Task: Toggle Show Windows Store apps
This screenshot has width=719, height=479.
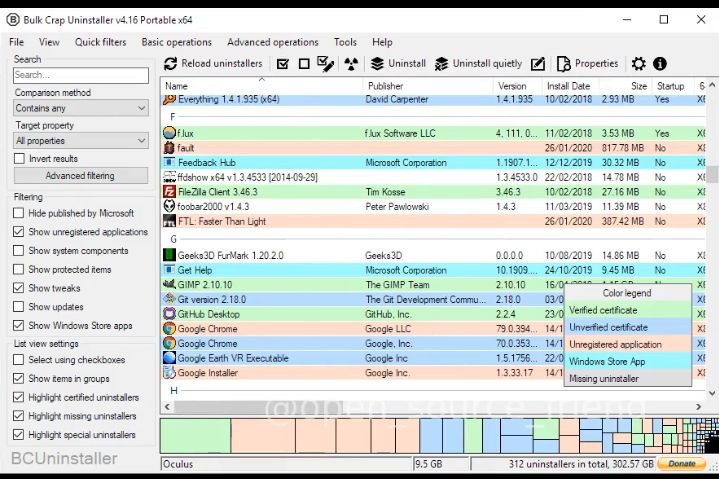Action: (x=18, y=325)
